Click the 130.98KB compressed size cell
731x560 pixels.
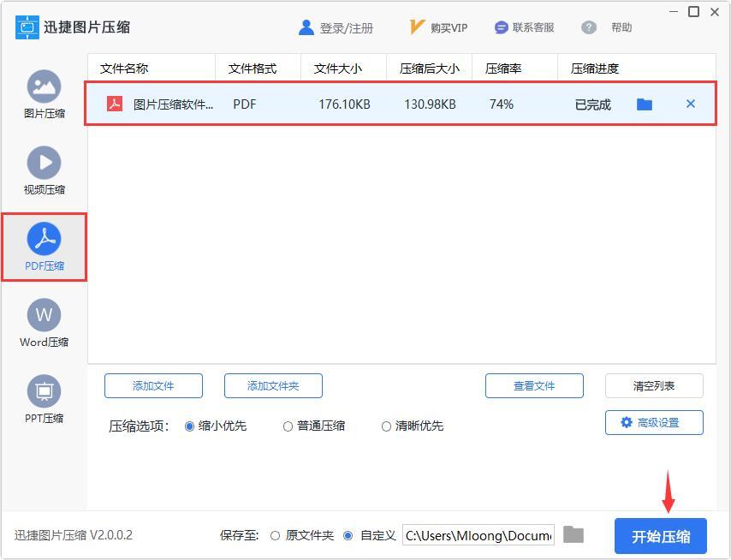430,104
